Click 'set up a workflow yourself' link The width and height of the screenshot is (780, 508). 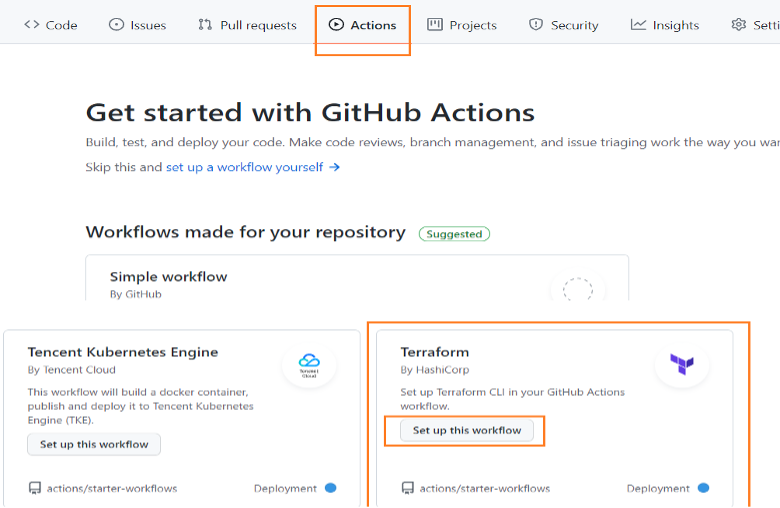coord(244,167)
